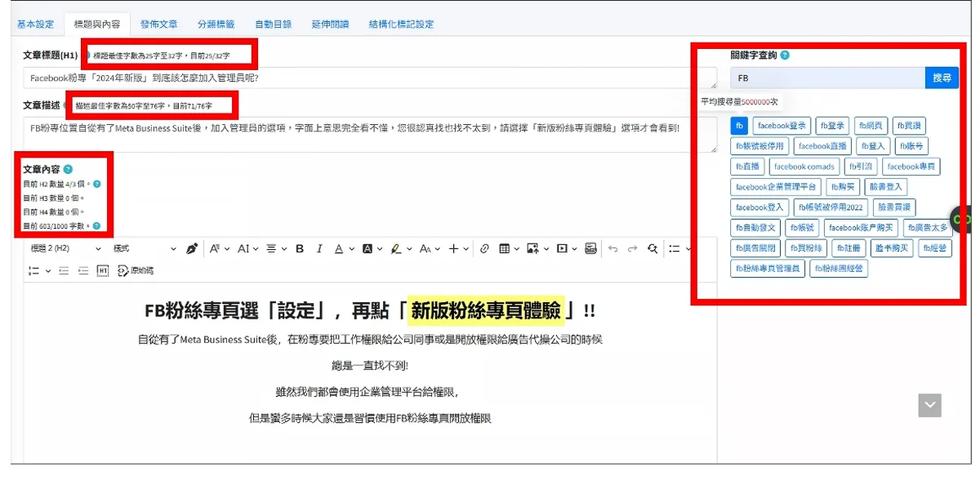Insert a hyperlink with the link icon
This screenshot has width=980, height=477.
tap(484, 249)
